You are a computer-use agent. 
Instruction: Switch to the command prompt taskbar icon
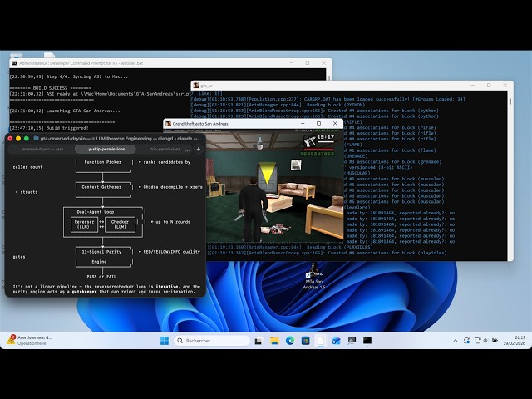coord(367,341)
